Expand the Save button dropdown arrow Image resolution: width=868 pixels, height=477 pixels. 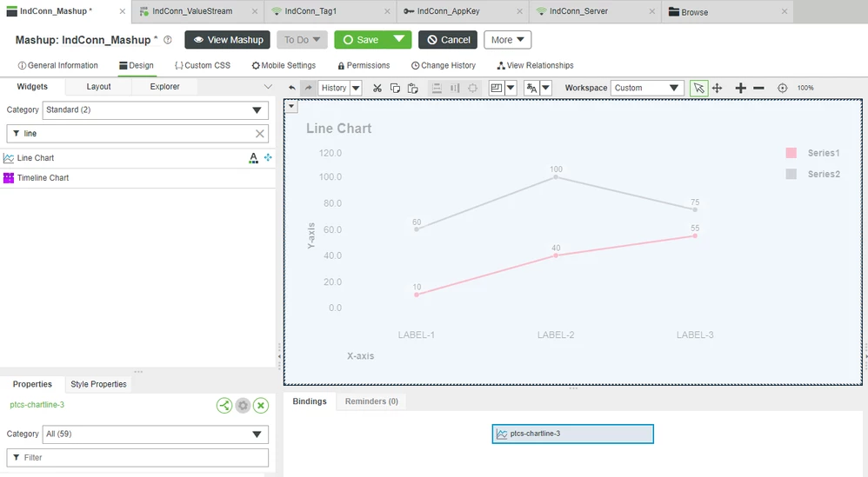point(399,39)
